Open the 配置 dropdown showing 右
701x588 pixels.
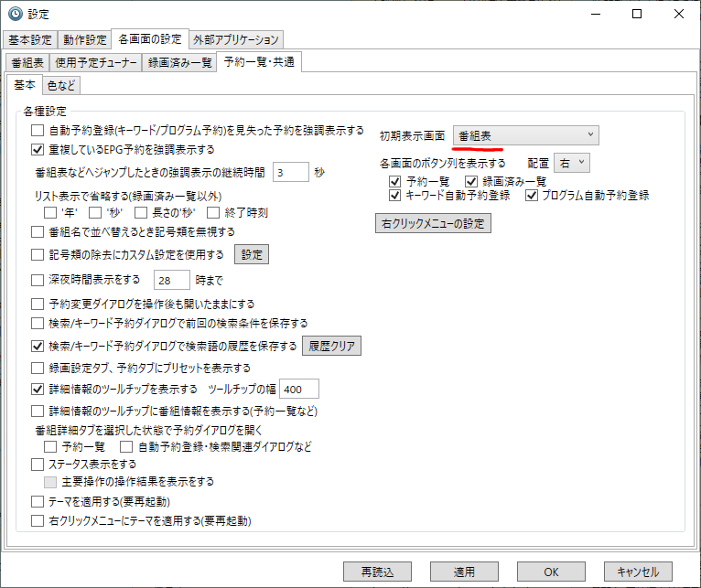click(x=571, y=163)
